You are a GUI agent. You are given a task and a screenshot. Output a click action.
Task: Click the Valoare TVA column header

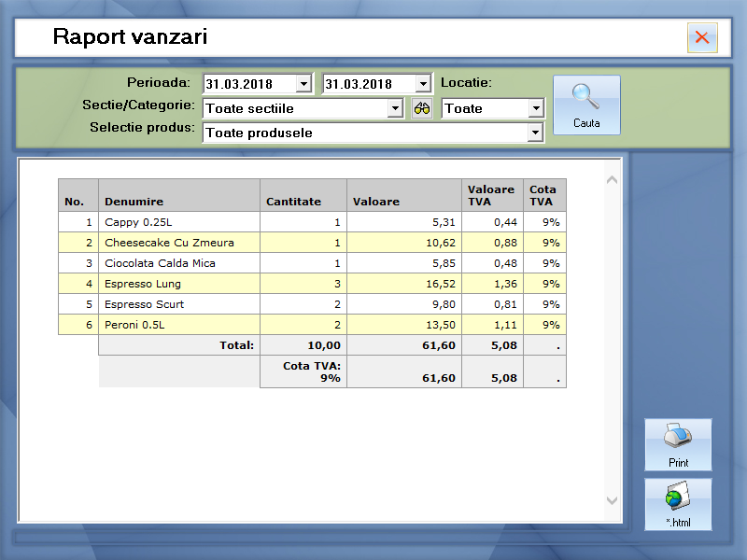tap(493, 195)
